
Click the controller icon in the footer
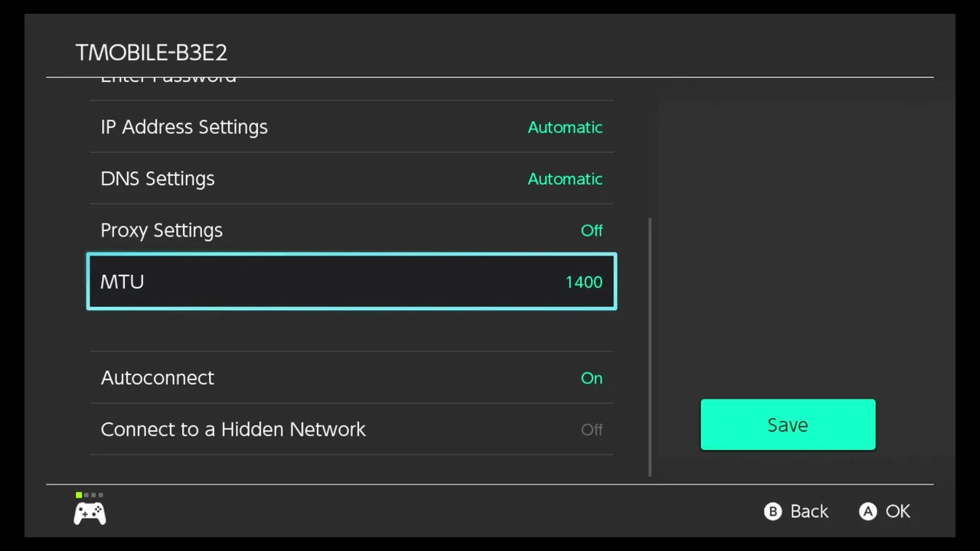coord(90,514)
